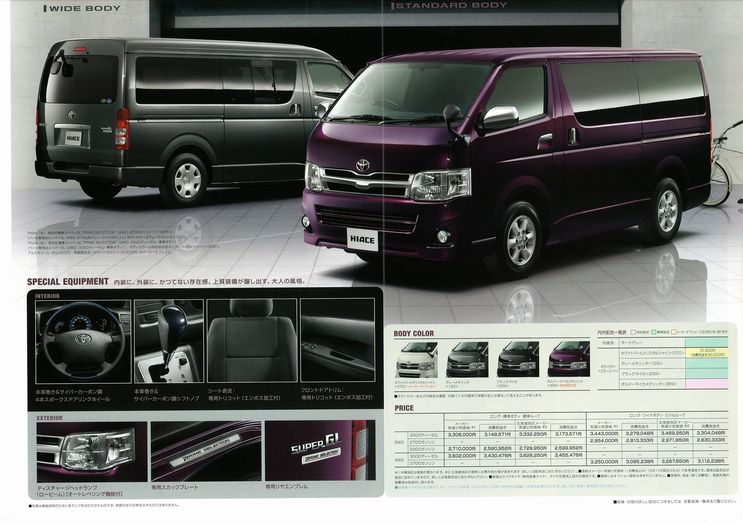
Task: Select the Prime Selection scuff plate photo
Action: click(x=206, y=452)
